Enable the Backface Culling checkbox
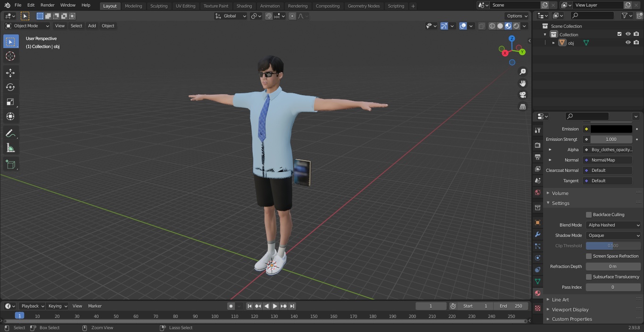 pos(589,215)
